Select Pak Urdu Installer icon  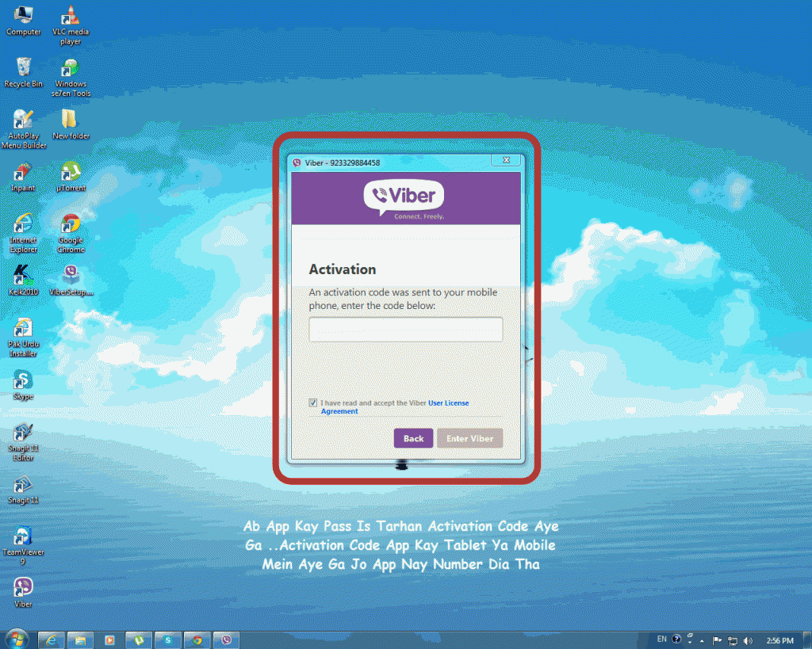pyautogui.click(x=23, y=338)
